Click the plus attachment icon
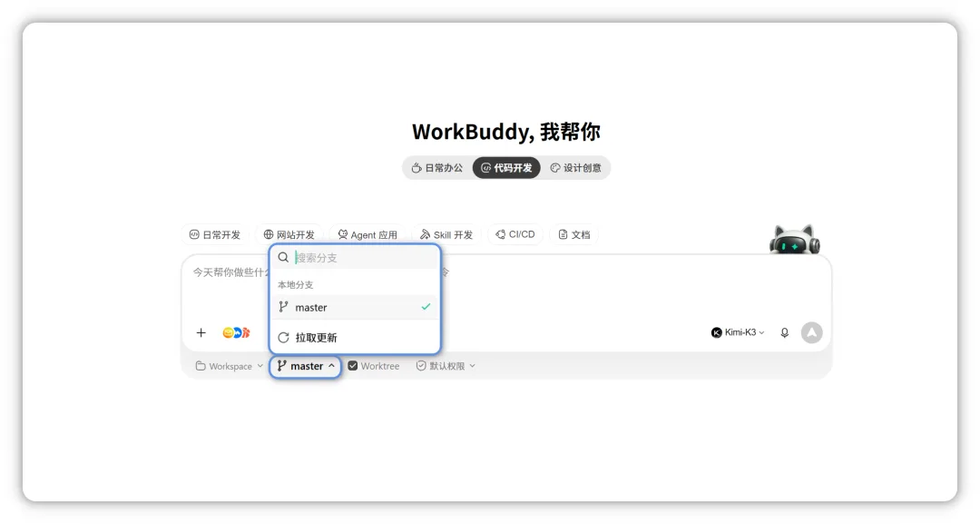 point(201,332)
